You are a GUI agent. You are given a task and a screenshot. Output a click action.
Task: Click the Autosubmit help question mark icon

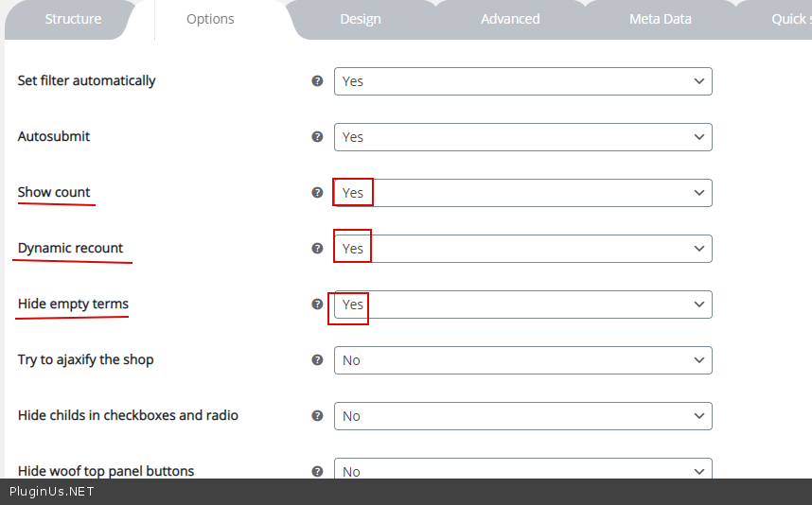click(x=318, y=137)
